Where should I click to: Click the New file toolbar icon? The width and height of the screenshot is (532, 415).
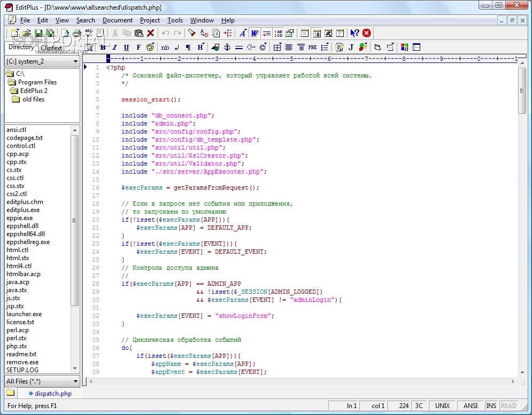[14, 33]
